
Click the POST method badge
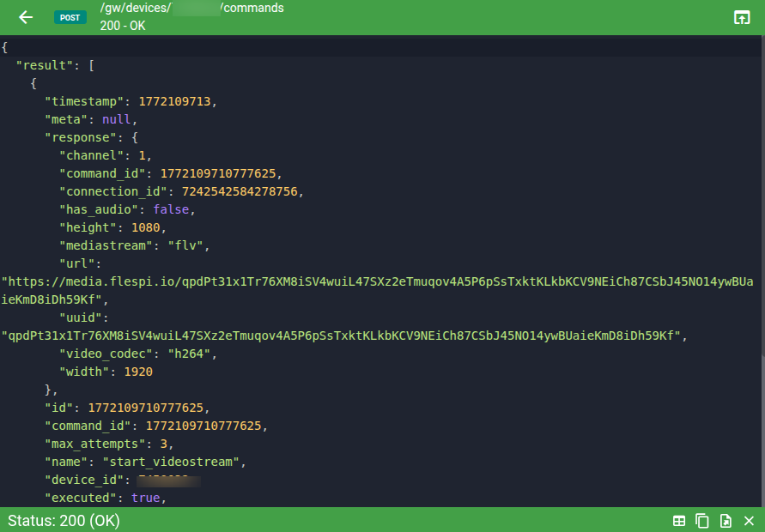(x=70, y=17)
